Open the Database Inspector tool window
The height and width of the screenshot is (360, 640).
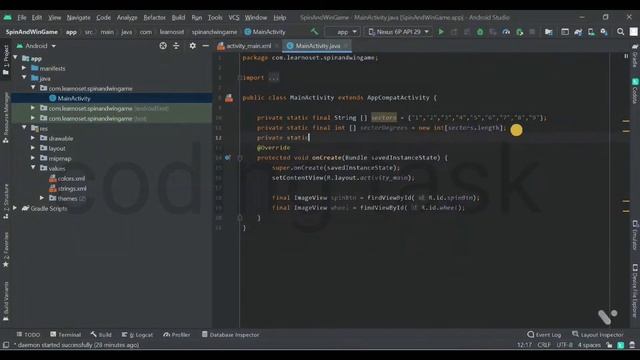(231, 335)
